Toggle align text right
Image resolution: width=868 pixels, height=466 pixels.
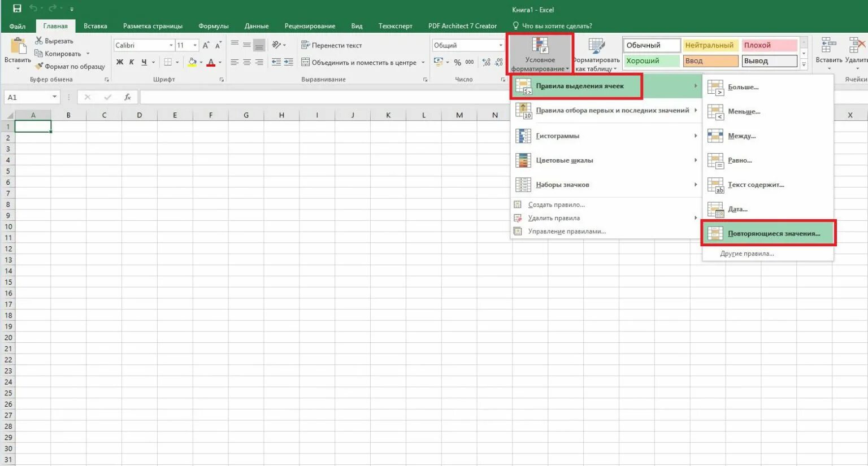259,62
